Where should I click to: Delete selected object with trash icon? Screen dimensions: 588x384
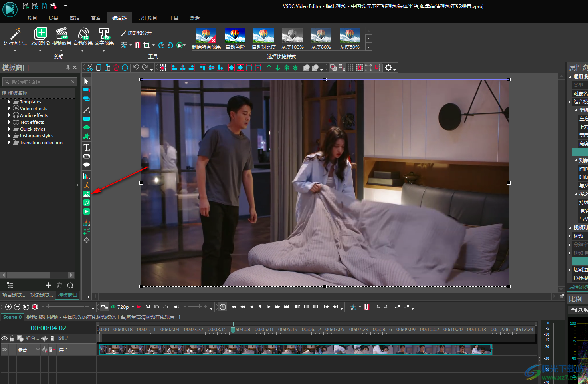point(116,68)
